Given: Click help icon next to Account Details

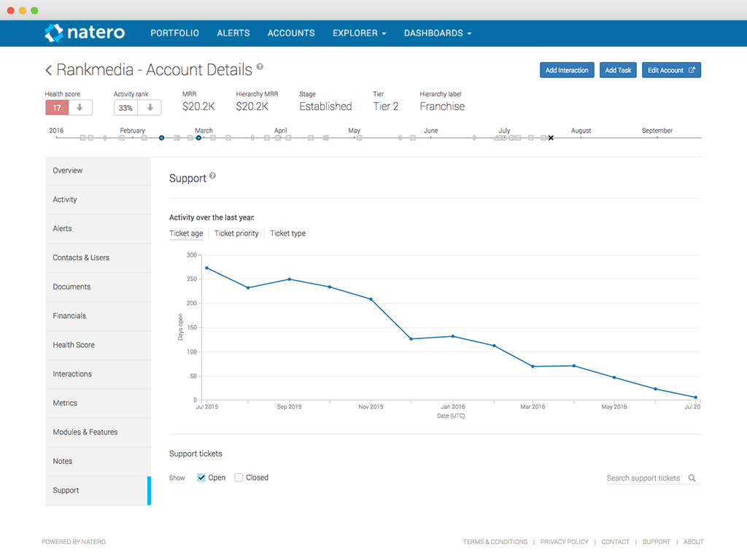Looking at the screenshot, I should [x=260, y=67].
